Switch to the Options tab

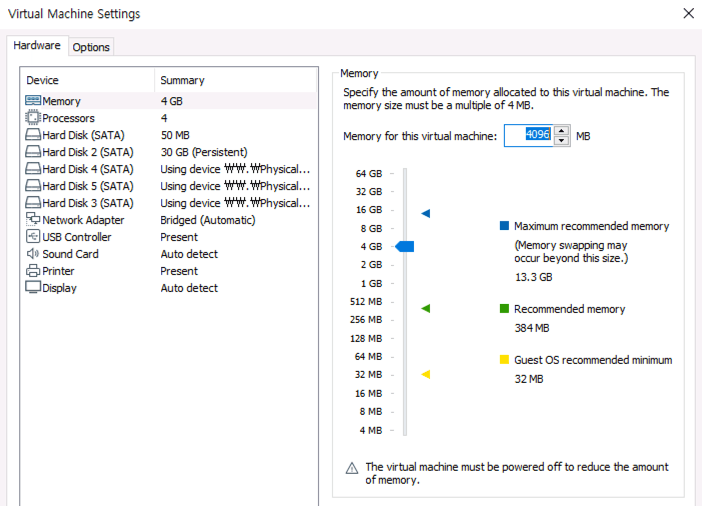pos(91,47)
